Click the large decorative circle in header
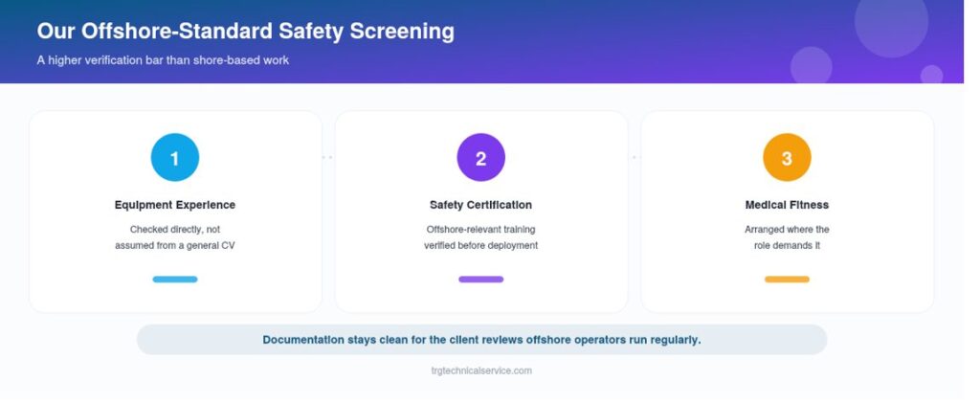The image size is (980, 403). coord(891,21)
